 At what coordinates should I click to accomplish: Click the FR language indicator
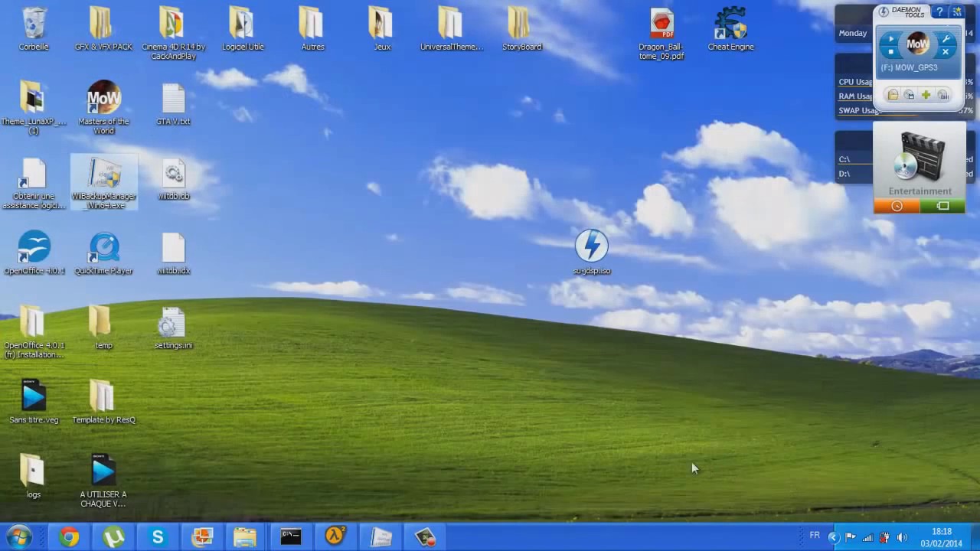click(815, 536)
